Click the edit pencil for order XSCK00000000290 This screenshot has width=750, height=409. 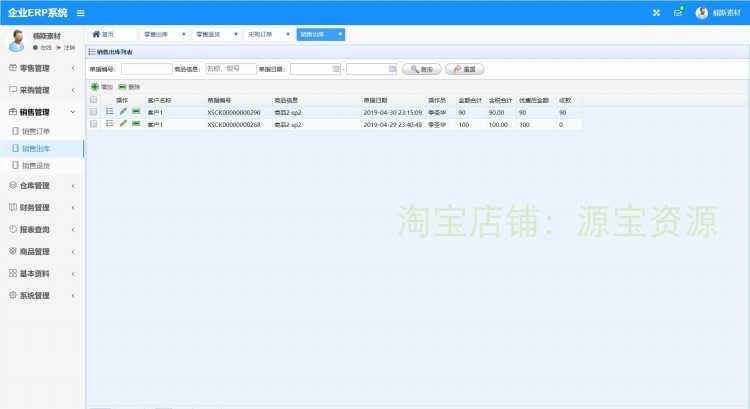(x=123, y=111)
